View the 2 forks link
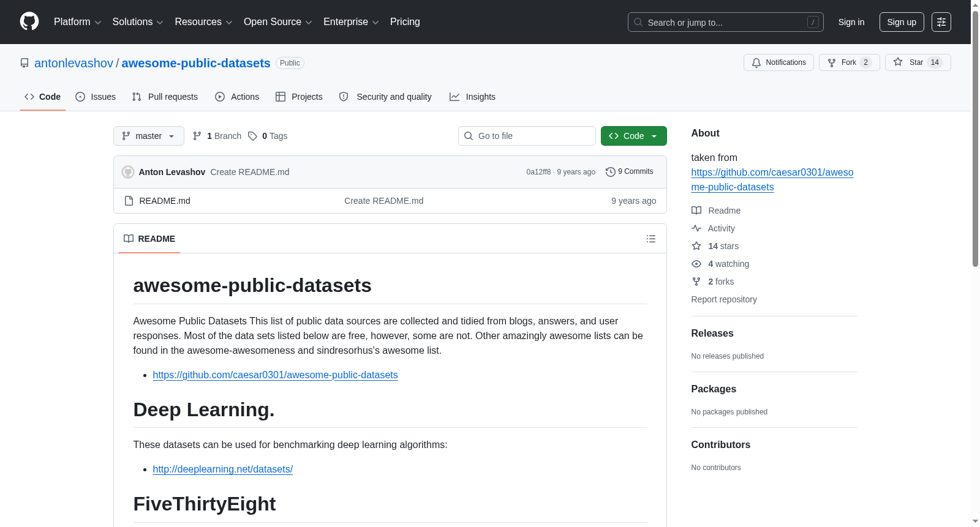 [x=713, y=282]
